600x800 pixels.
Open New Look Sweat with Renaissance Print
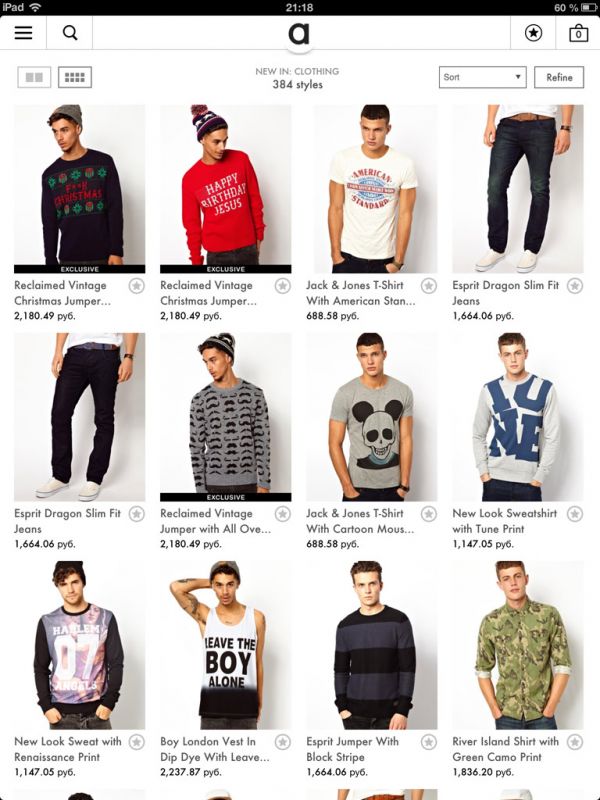[x=68, y=749]
